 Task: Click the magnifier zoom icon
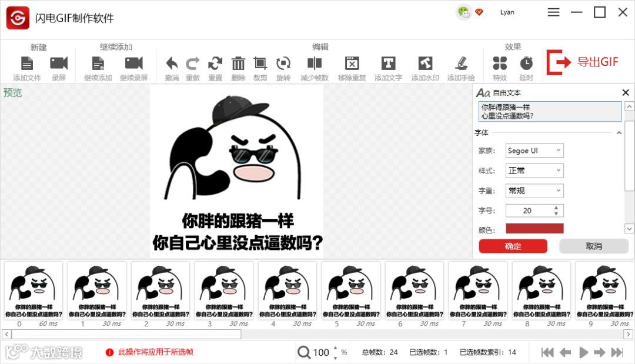(304, 352)
